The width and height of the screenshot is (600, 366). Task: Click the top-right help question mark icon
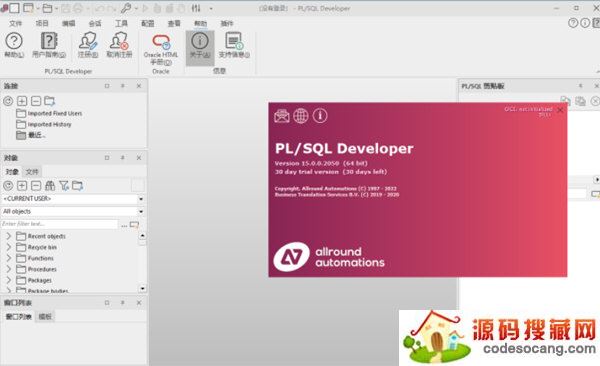click(x=573, y=23)
